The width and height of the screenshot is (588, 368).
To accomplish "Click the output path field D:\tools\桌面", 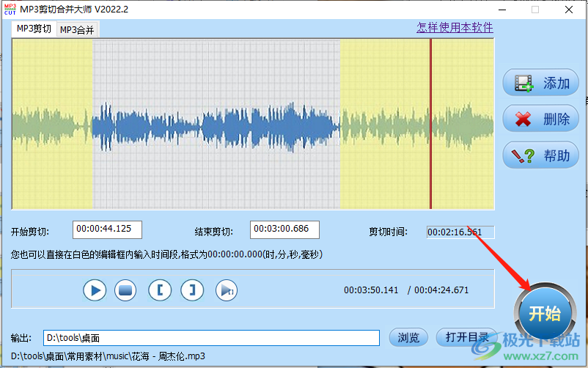I will tap(211, 338).
